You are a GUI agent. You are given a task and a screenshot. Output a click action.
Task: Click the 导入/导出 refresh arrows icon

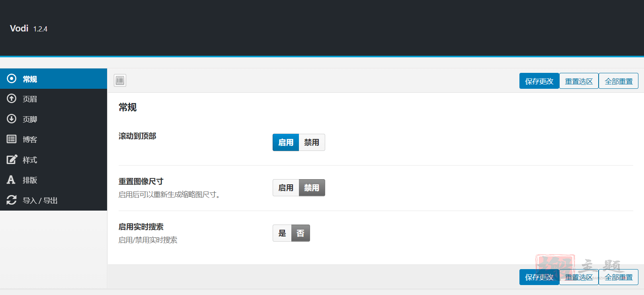12,200
